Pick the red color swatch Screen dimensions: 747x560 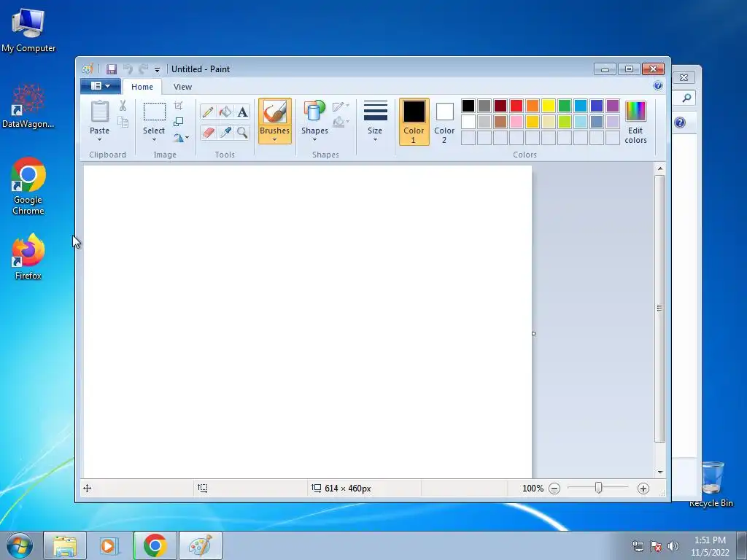point(516,106)
